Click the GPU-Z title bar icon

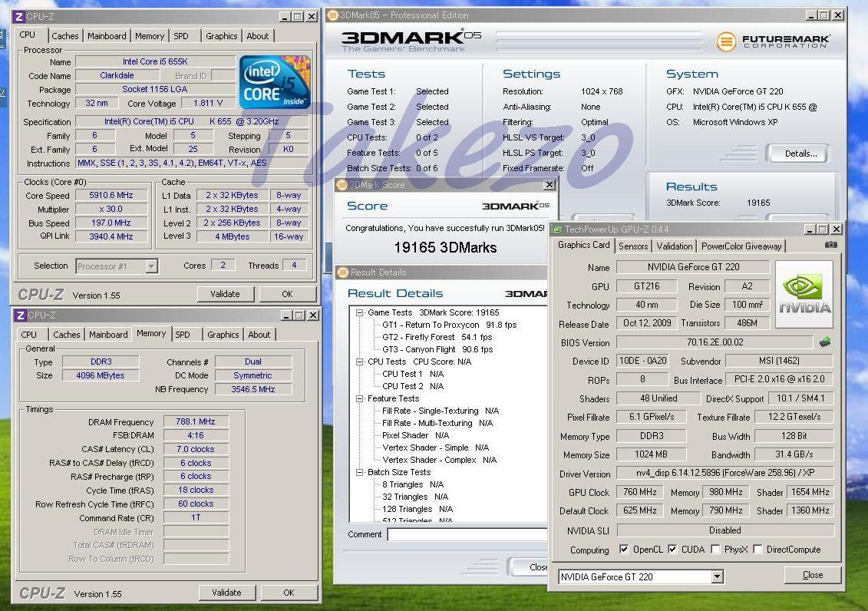point(557,229)
